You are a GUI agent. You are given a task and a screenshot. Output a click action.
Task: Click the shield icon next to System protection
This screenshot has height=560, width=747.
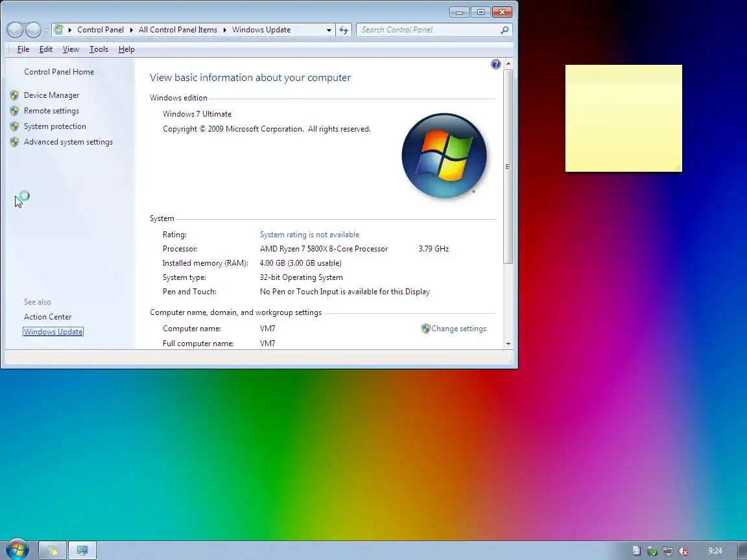tap(14, 126)
